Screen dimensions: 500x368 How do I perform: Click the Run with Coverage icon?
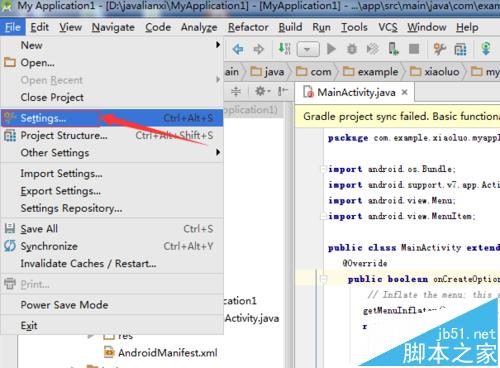click(x=372, y=49)
